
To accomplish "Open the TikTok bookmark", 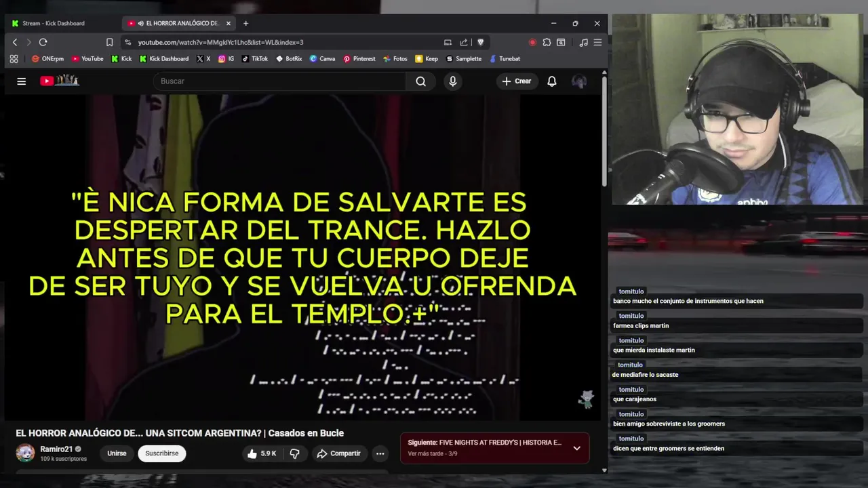I will pyautogui.click(x=255, y=59).
